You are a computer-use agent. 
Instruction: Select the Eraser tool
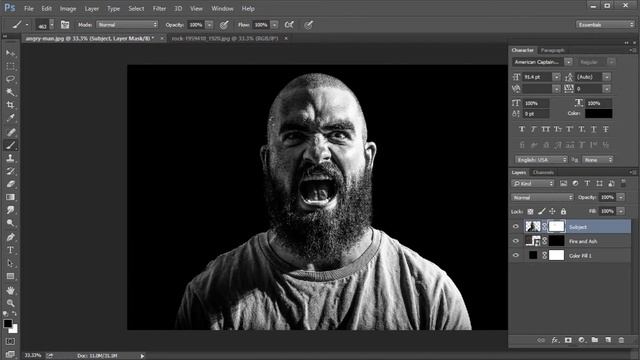(x=10, y=184)
